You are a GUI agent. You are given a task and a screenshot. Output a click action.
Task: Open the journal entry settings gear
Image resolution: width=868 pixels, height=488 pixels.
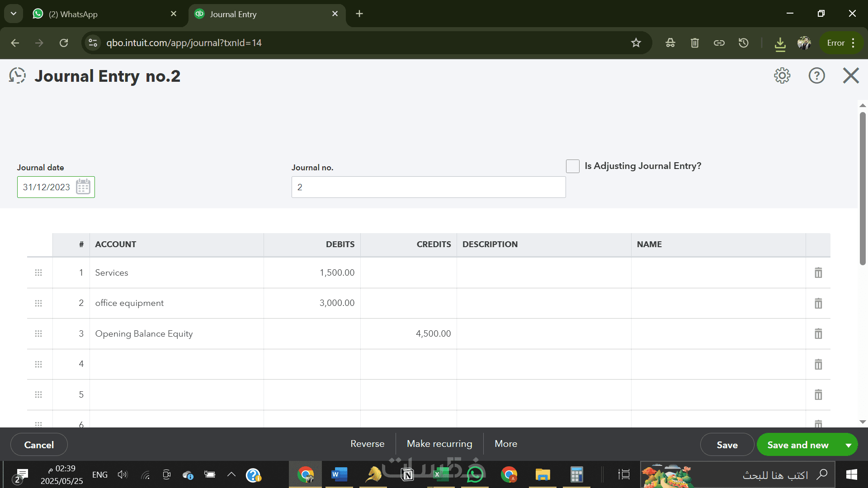click(x=782, y=75)
